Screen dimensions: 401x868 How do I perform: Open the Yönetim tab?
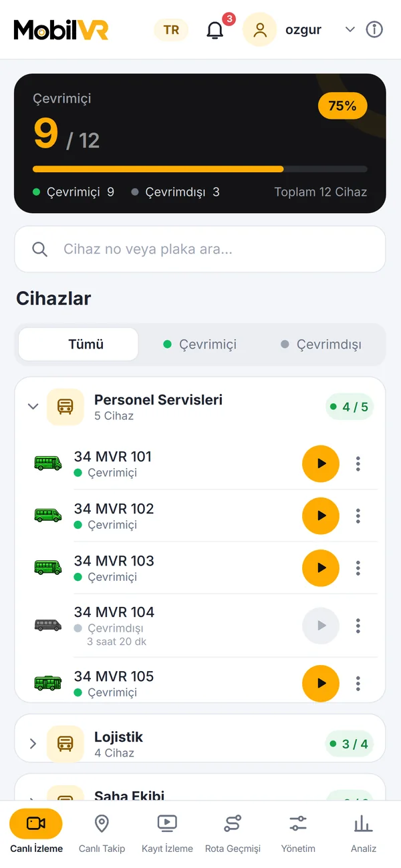click(298, 832)
